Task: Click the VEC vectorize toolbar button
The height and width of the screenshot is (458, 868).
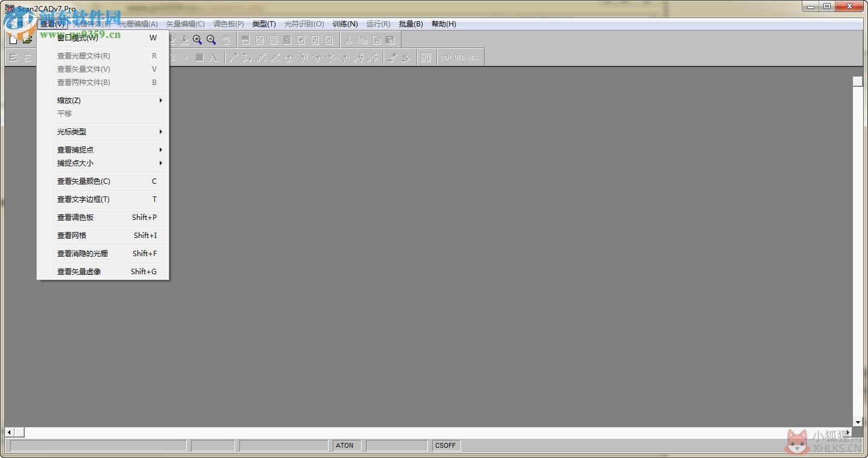Action: (x=460, y=58)
